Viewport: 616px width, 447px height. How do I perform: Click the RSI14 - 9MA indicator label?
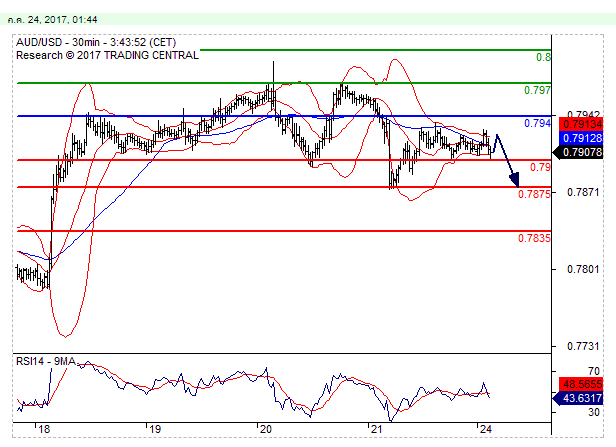46,361
